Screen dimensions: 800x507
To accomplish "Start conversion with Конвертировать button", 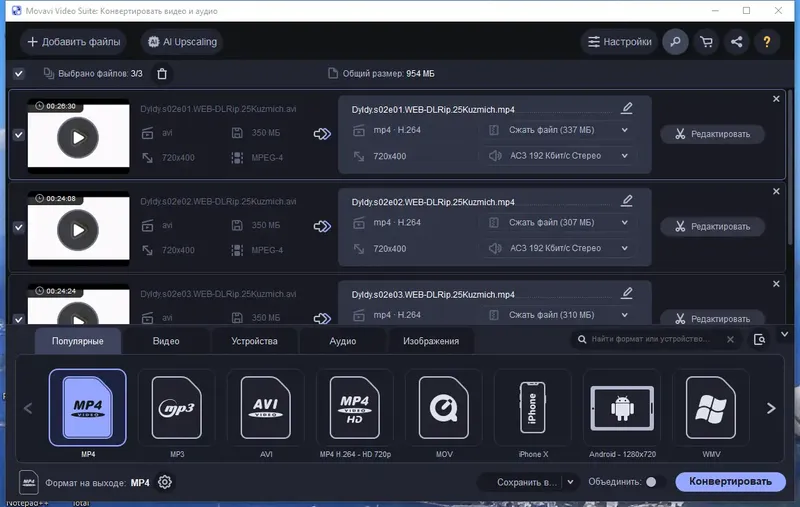I will coord(730,482).
